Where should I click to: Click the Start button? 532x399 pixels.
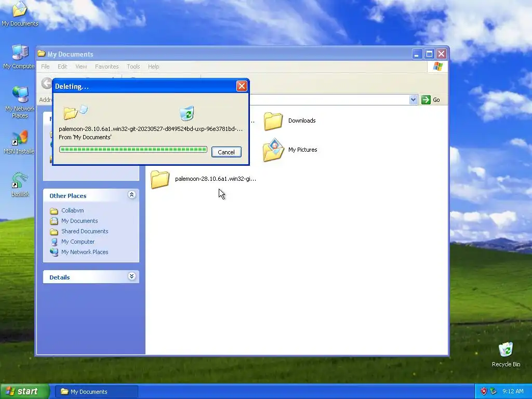coord(25,392)
